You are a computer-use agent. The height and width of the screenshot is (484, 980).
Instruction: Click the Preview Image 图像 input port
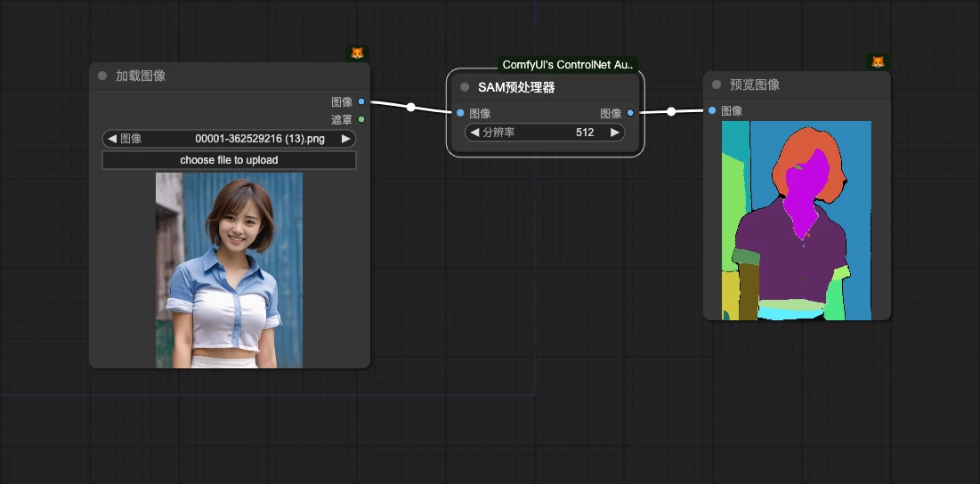pos(712,111)
